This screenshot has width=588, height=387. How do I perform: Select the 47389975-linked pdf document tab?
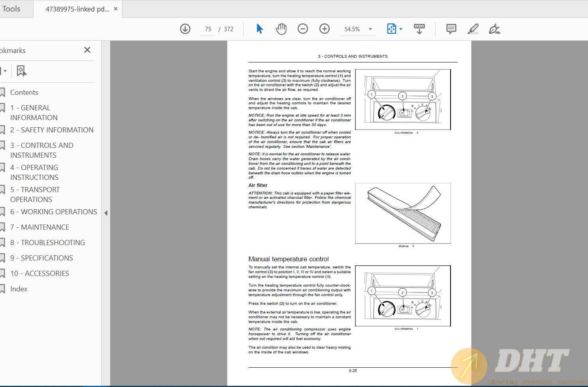(x=77, y=9)
